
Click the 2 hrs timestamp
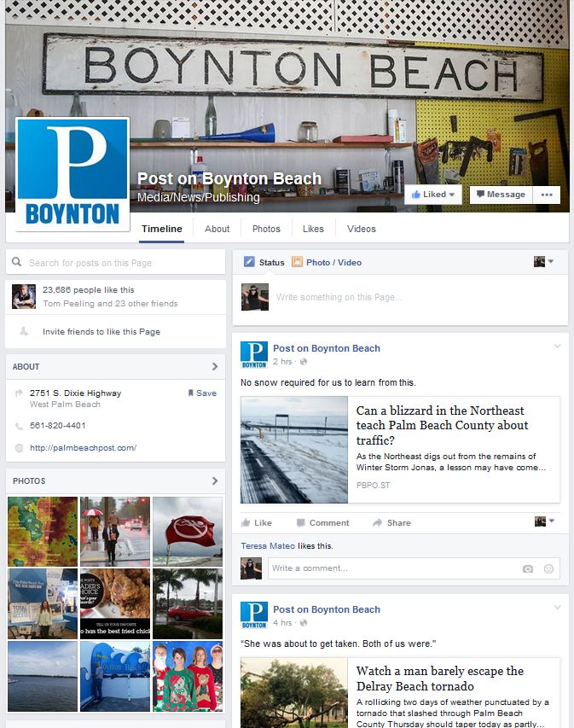pyautogui.click(x=282, y=362)
